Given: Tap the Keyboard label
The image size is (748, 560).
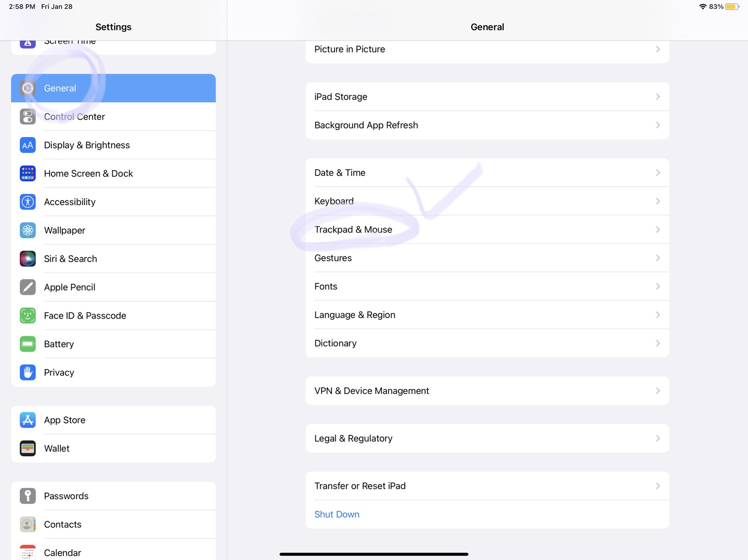Looking at the screenshot, I should click(334, 201).
